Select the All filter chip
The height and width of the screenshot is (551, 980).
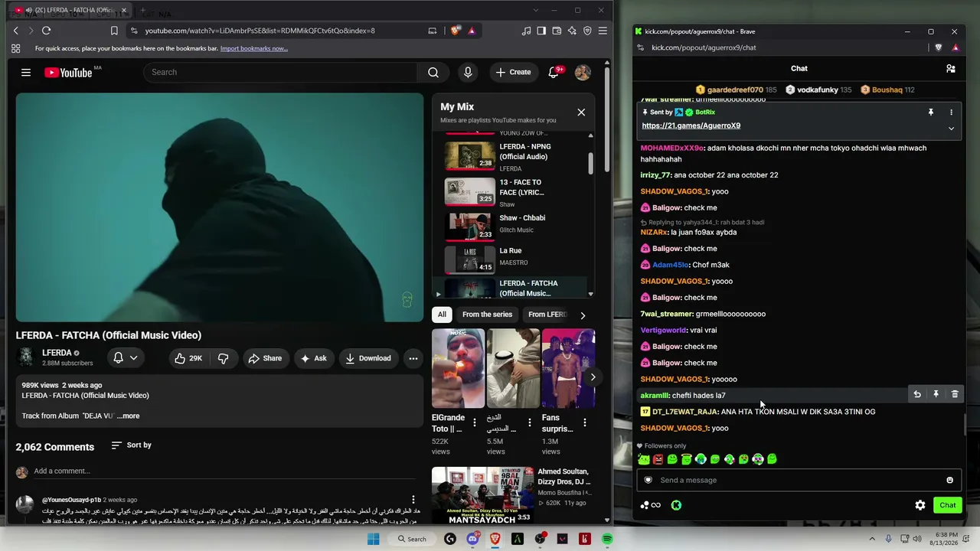442,315
